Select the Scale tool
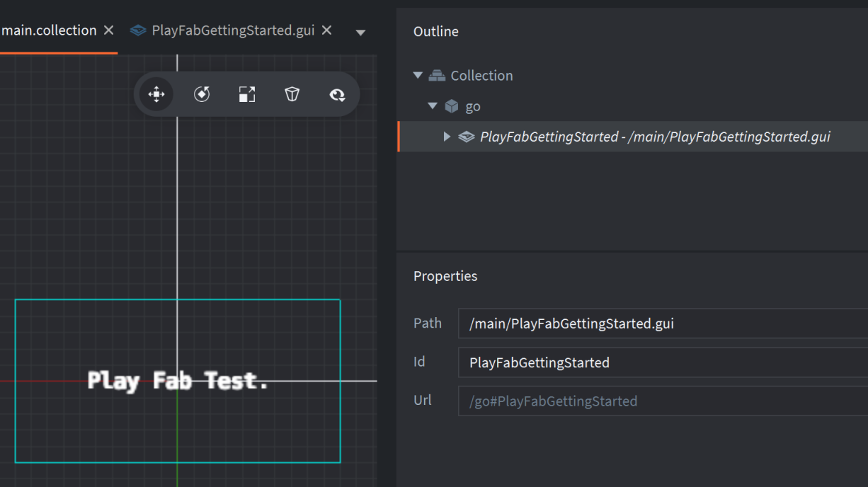This screenshot has width=868, height=487. pos(247,94)
